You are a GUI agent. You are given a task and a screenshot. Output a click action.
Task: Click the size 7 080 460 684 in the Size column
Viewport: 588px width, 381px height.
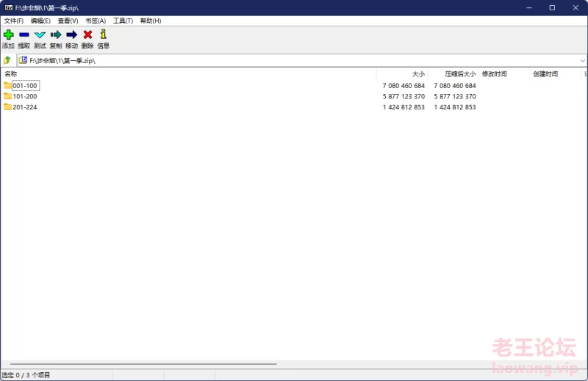click(x=404, y=85)
